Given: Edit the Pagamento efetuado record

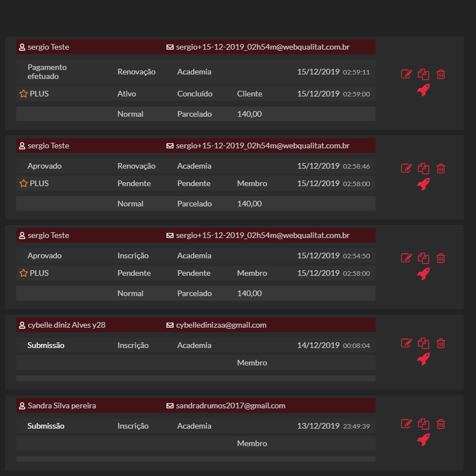Looking at the screenshot, I should point(406,74).
